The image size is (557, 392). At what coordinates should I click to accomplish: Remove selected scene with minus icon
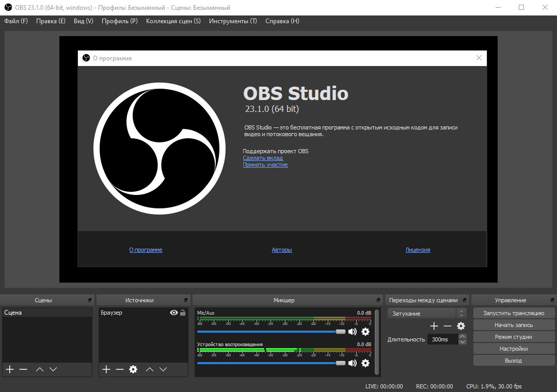(x=23, y=370)
